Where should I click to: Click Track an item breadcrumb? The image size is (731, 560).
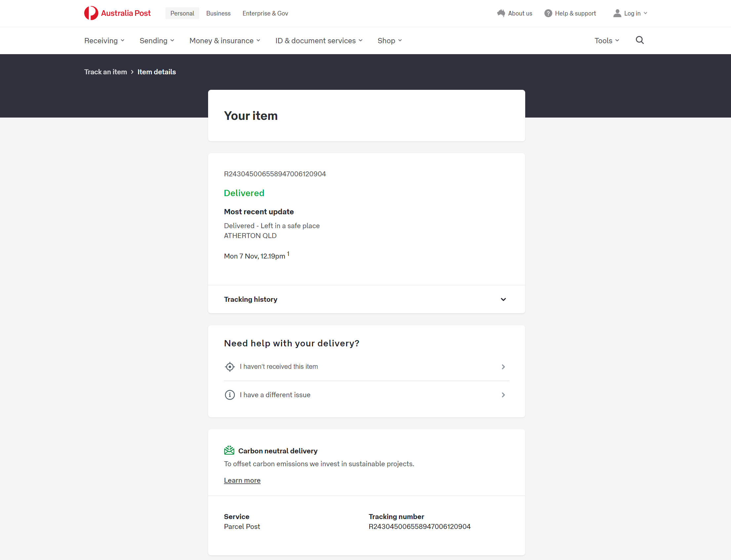coord(105,72)
